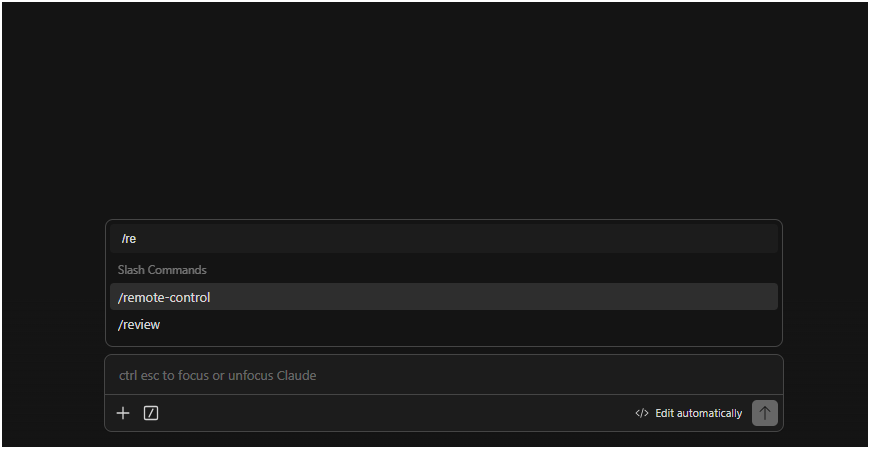The image size is (870, 449).
Task: Run remote-control from the command list
Action: click(164, 297)
